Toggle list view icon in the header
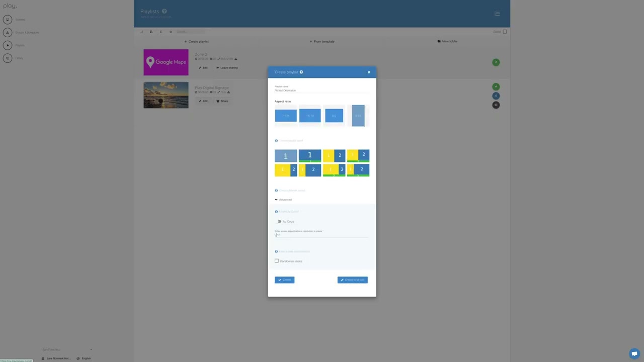This screenshot has width=644, height=362. tap(497, 14)
